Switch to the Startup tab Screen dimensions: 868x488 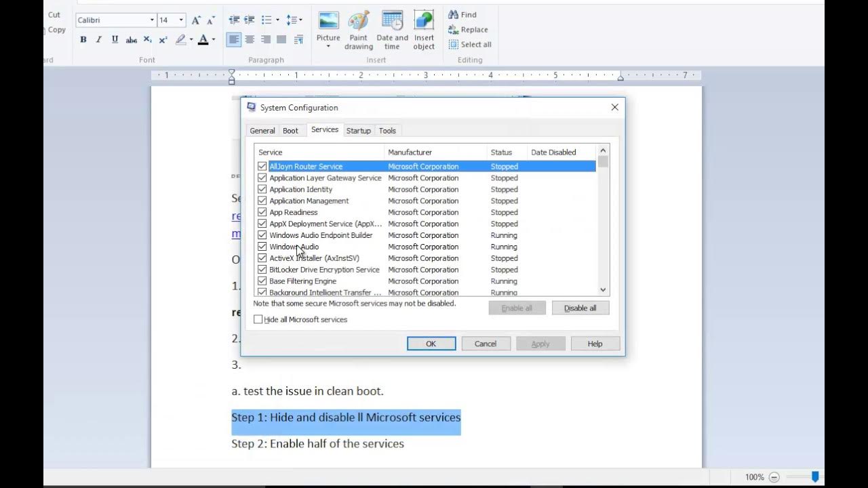359,131
